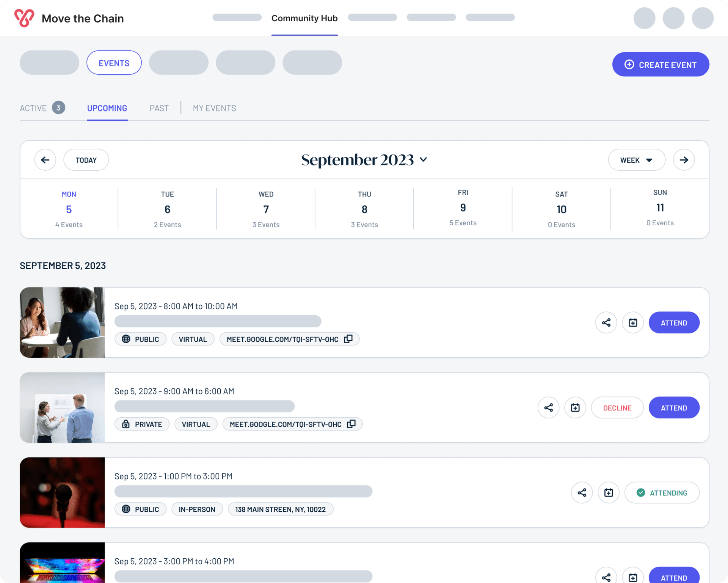Open the microphone event thumbnail
This screenshot has width=728, height=583.
pos(62,492)
